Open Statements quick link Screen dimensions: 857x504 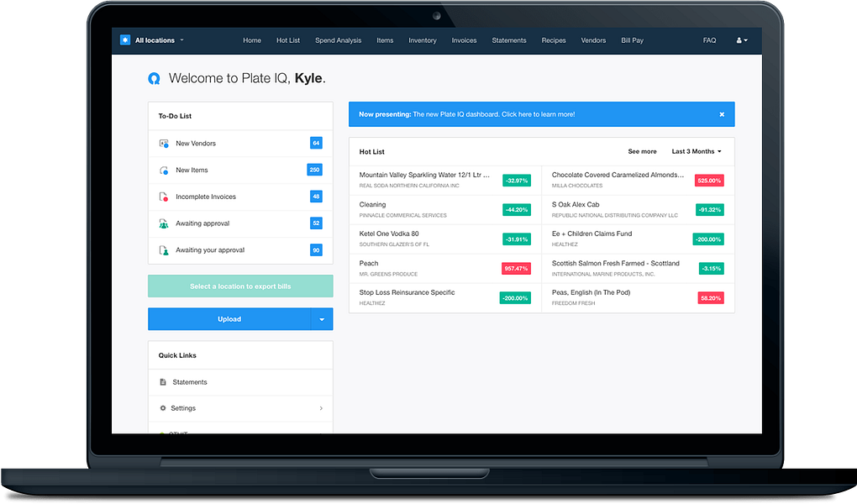tap(240, 382)
